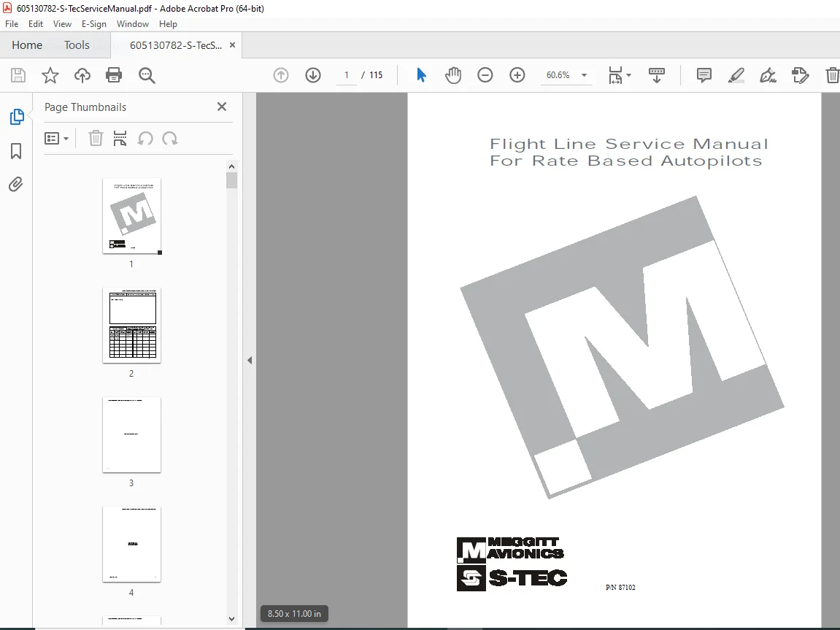Select the Highlight text pen tool
The image size is (840, 630).
[736, 75]
